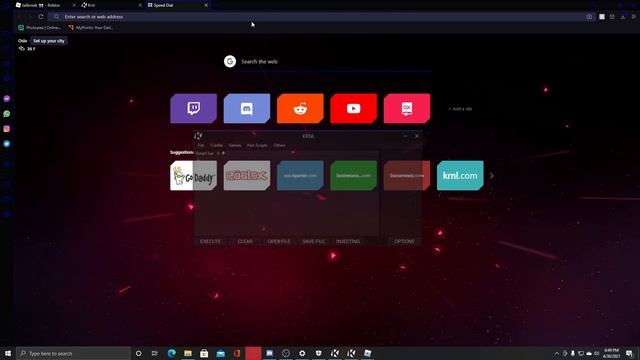Click the Google logo by search box

[230, 61]
